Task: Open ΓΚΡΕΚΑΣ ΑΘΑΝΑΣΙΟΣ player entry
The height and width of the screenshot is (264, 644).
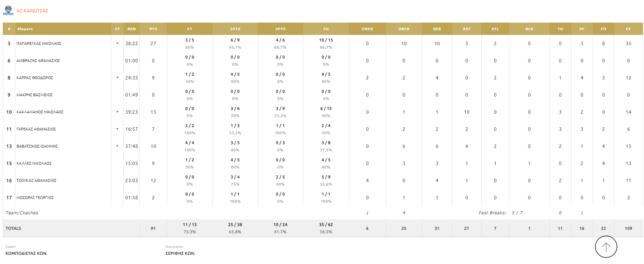Action: click(x=36, y=129)
